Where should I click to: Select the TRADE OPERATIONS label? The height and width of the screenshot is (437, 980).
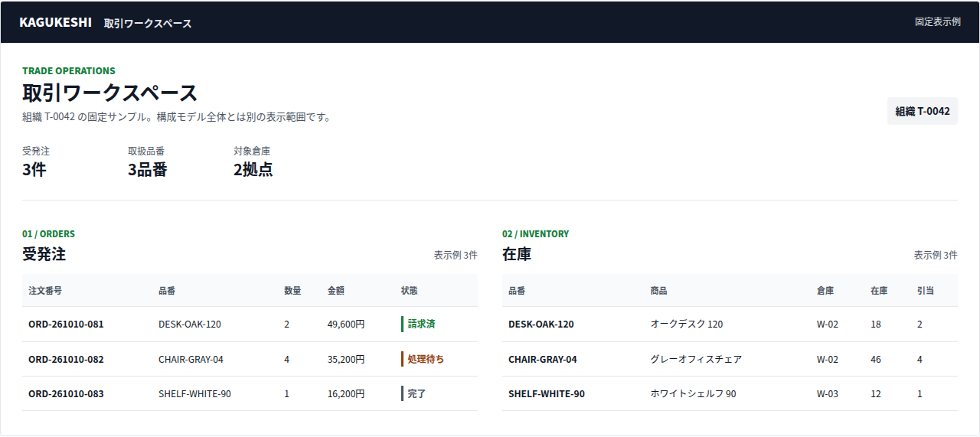tap(69, 71)
